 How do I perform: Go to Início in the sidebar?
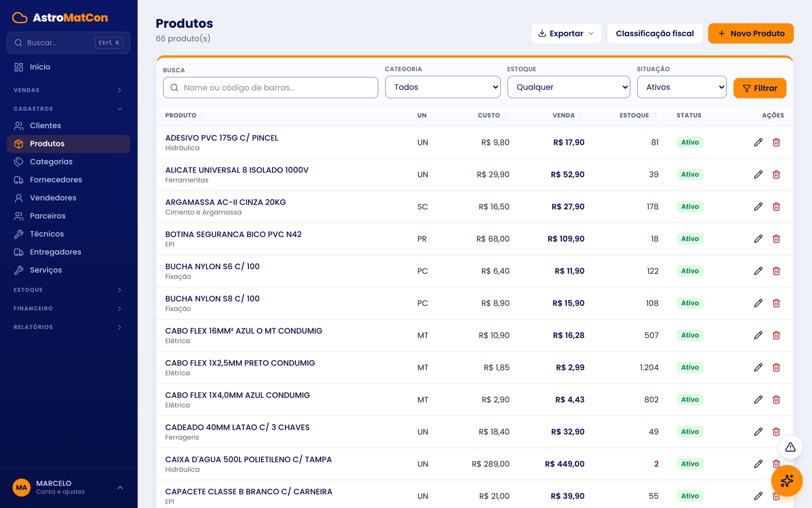(69, 67)
